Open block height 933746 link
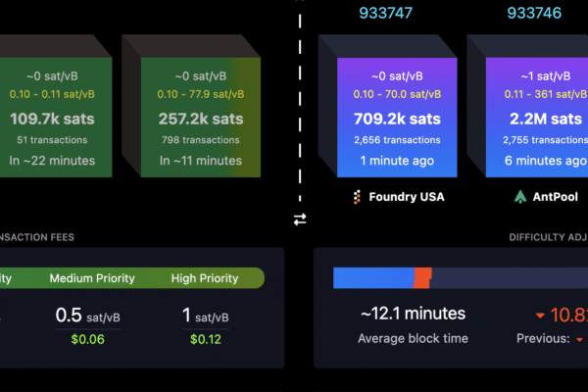This screenshot has width=588, height=392. point(534,13)
